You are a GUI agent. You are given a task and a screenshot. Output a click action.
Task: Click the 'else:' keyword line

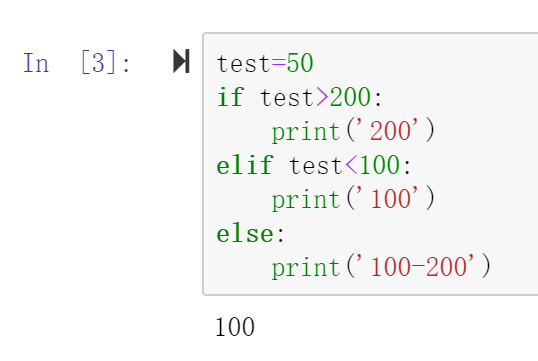(250, 234)
